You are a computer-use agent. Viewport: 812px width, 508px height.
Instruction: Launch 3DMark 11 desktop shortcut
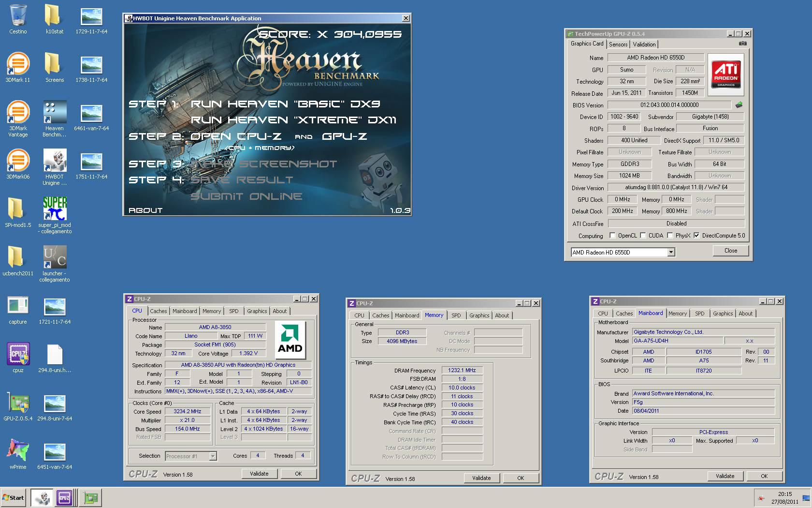[18, 68]
